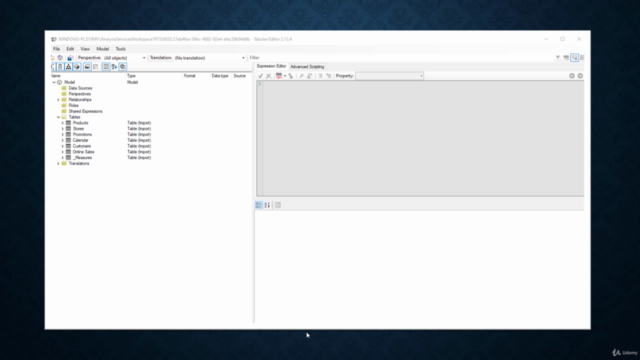
Task: Select the Stores table row
Action: (x=78, y=129)
